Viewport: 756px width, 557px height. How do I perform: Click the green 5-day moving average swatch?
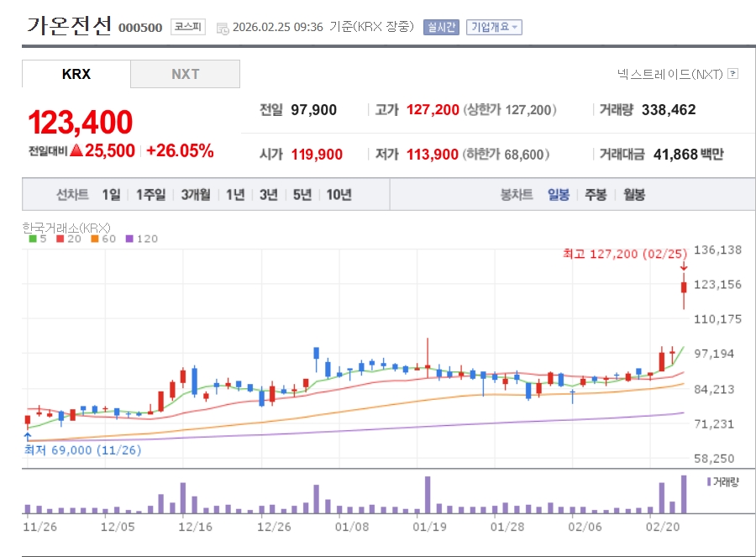tap(32, 239)
